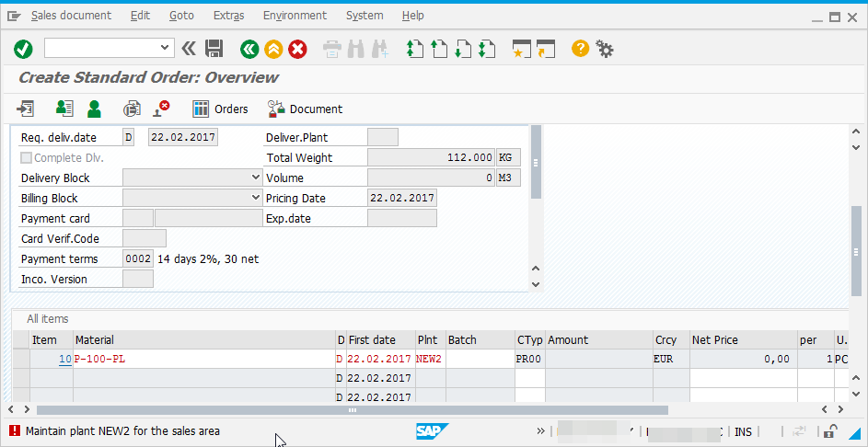This screenshot has height=447, width=868.
Task: Click the status bar double-arrow expander
Action: point(541,431)
